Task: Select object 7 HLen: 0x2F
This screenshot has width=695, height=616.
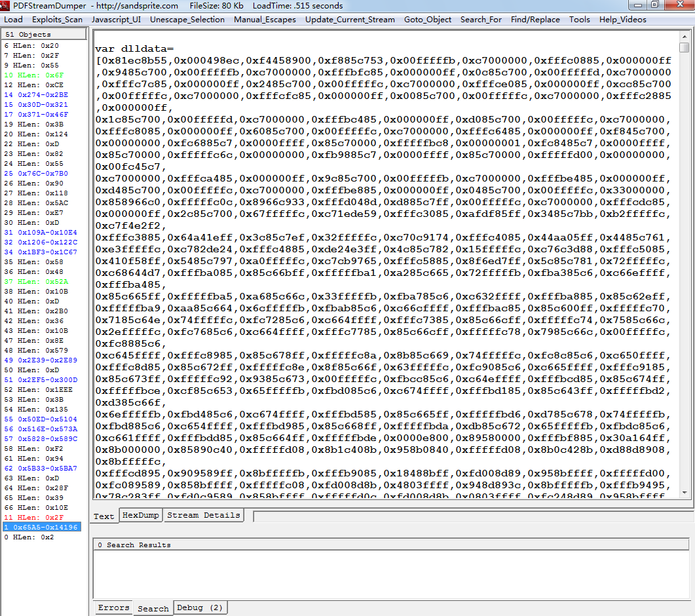Action: tap(31, 56)
